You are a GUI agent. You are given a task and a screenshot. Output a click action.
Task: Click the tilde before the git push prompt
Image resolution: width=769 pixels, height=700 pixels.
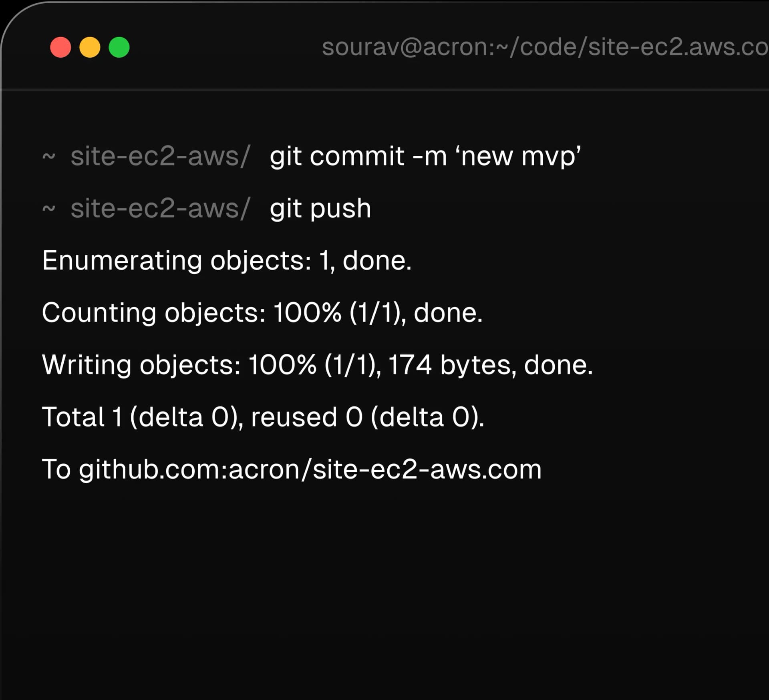tap(48, 208)
